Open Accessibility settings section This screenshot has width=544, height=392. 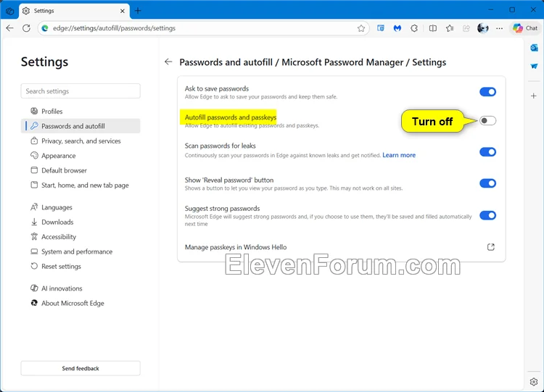coord(81,237)
